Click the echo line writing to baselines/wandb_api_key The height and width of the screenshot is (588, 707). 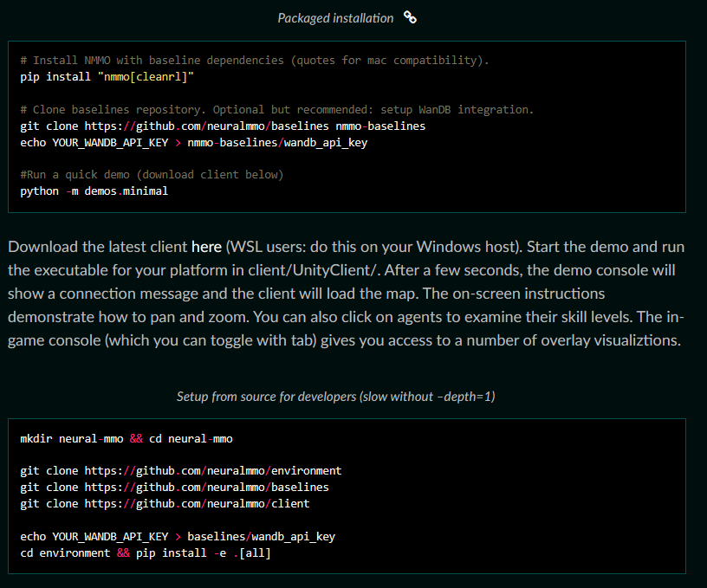(x=178, y=537)
